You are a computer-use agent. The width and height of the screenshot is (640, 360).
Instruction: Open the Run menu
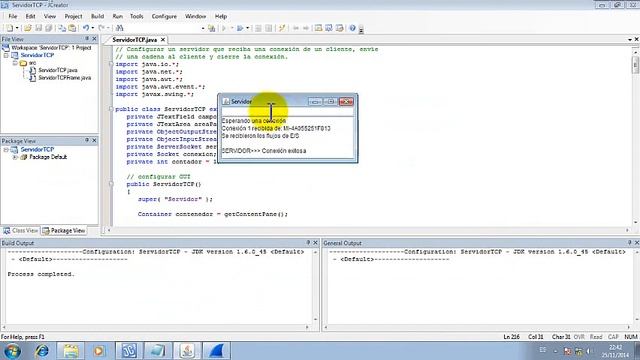coord(117,16)
